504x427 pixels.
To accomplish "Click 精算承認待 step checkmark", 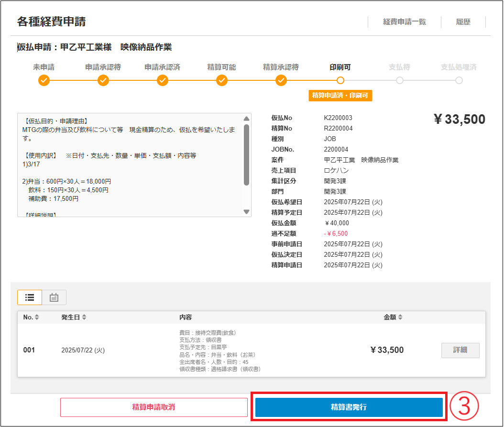I will pyautogui.click(x=281, y=80).
